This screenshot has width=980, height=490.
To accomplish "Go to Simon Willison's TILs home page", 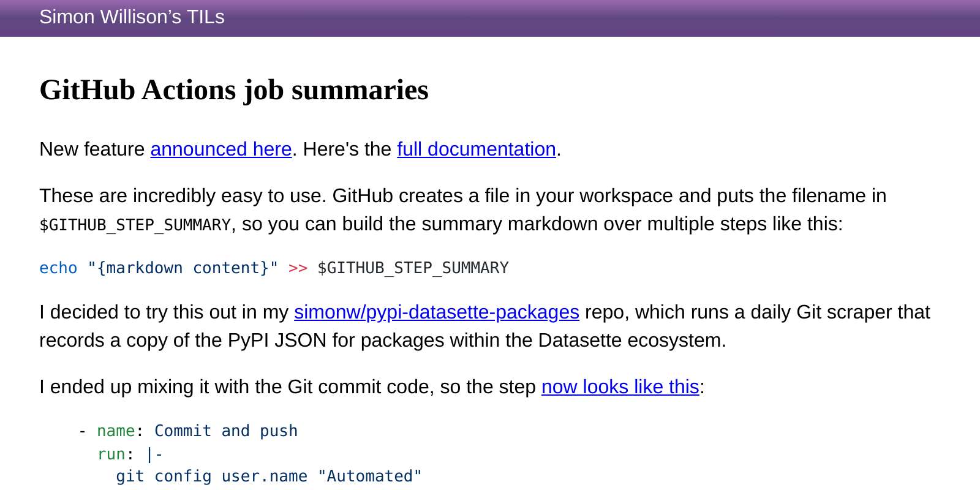I will (132, 17).
